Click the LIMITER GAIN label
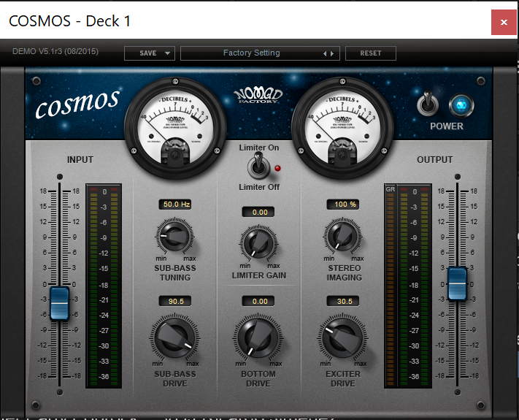519x420 pixels. 259,275
